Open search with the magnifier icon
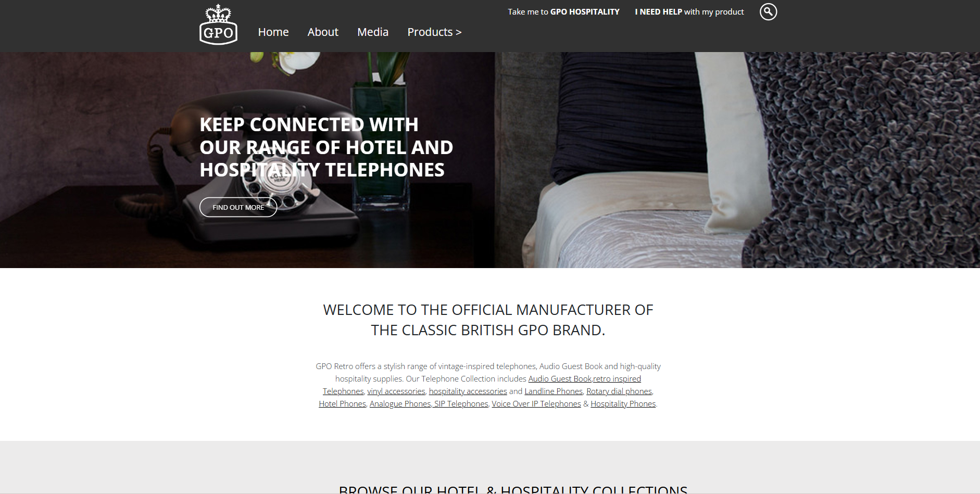980x494 pixels. [768, 11]
